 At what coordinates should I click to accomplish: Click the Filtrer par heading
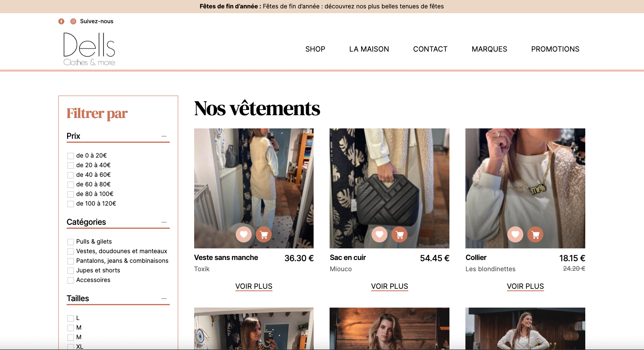click(x=97, y=114)
